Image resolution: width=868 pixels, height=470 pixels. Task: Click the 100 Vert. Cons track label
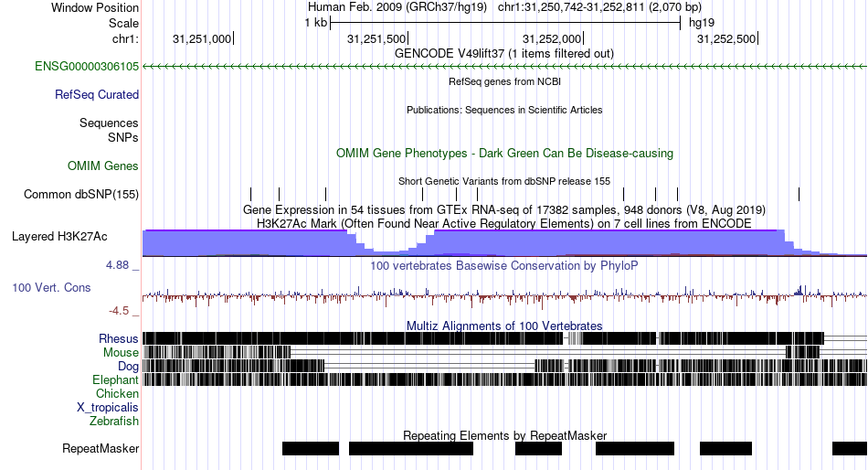pos(51,288)
